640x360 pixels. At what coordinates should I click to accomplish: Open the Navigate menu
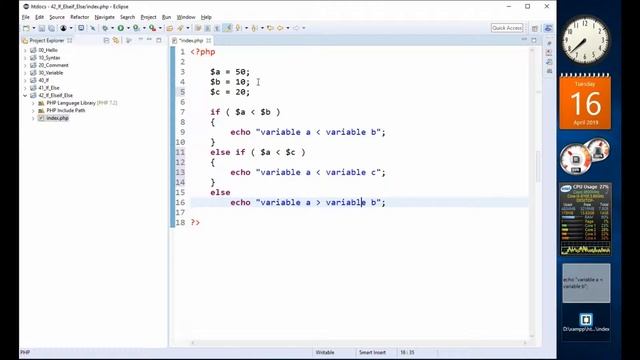click(104, 17)
